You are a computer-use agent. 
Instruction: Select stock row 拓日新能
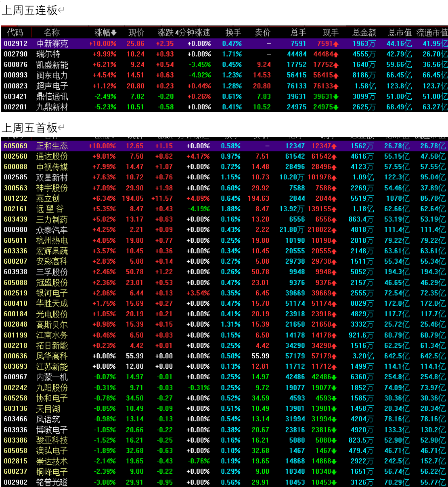pyautogui.click(x=224, y=346)
